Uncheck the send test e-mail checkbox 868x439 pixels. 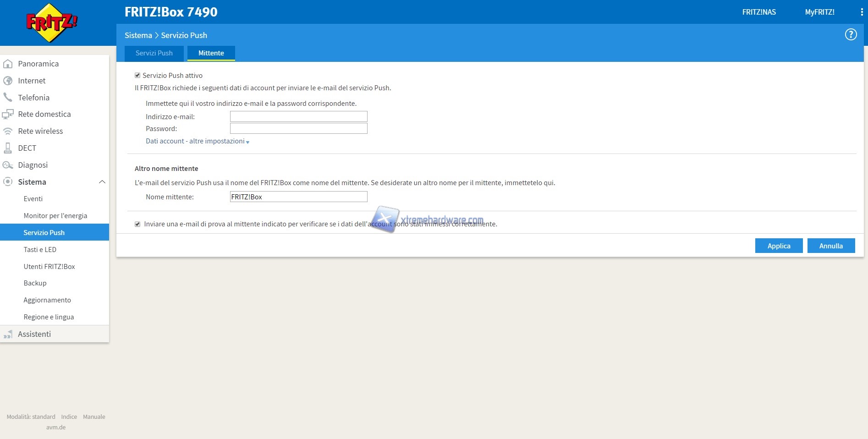(x=137, y=224)
